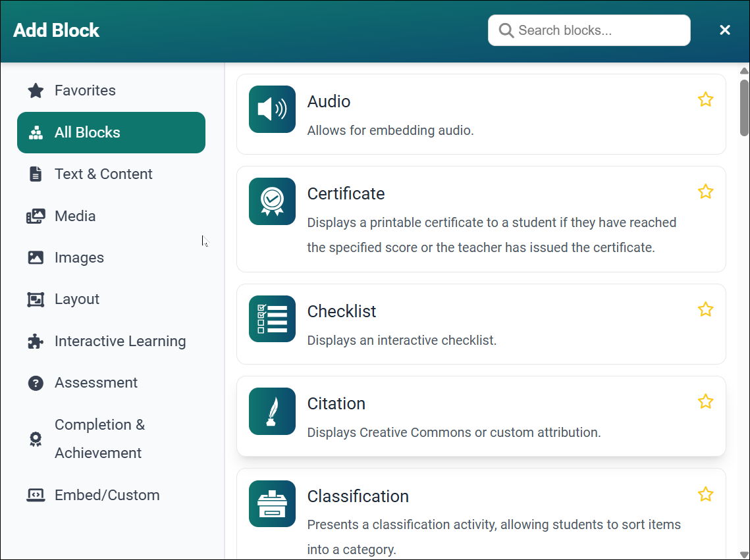Choose the Citation block title
This screenshot has width=750, height=560.
click(x=336, y=403)
